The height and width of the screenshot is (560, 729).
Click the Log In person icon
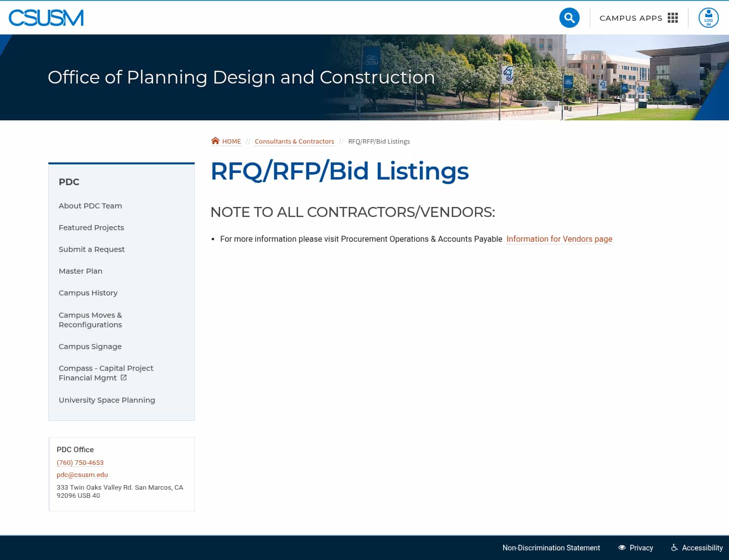pos(708,17)
